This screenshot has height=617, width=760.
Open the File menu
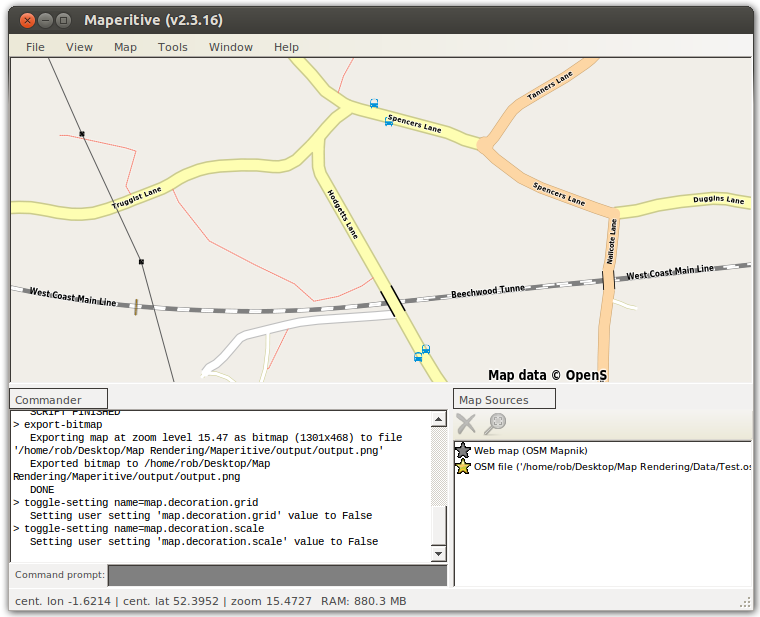click(x=35, y=47)
